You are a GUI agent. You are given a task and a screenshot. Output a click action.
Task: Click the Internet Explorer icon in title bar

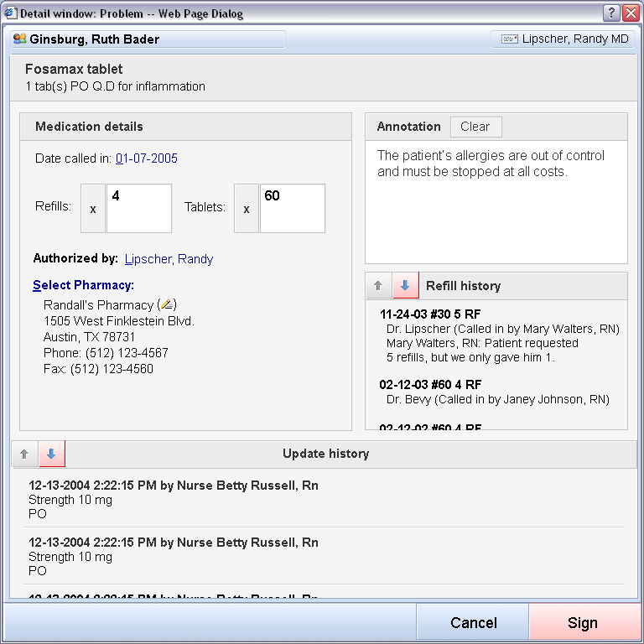(x=10, y=13)
